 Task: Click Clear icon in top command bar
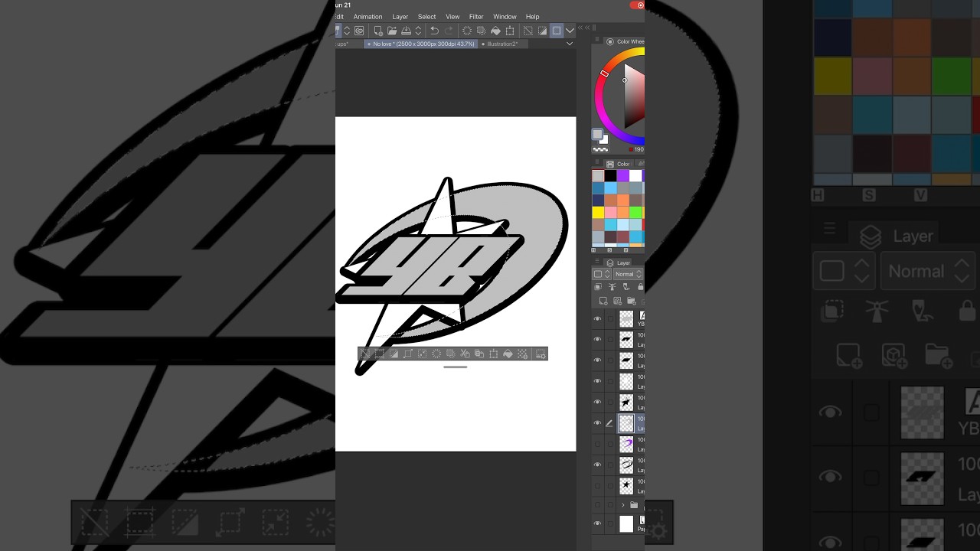(467, 31)
